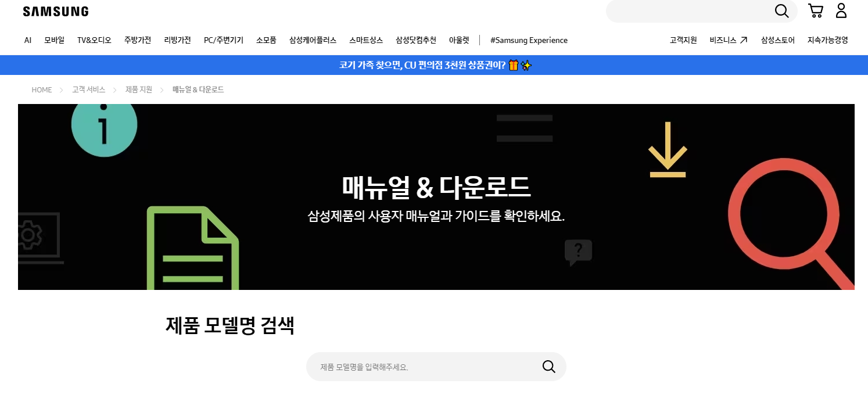Open the 모바일 menu
Viewport: 868px width, 398px height.
pyautogui.click(x=54, y=40)
